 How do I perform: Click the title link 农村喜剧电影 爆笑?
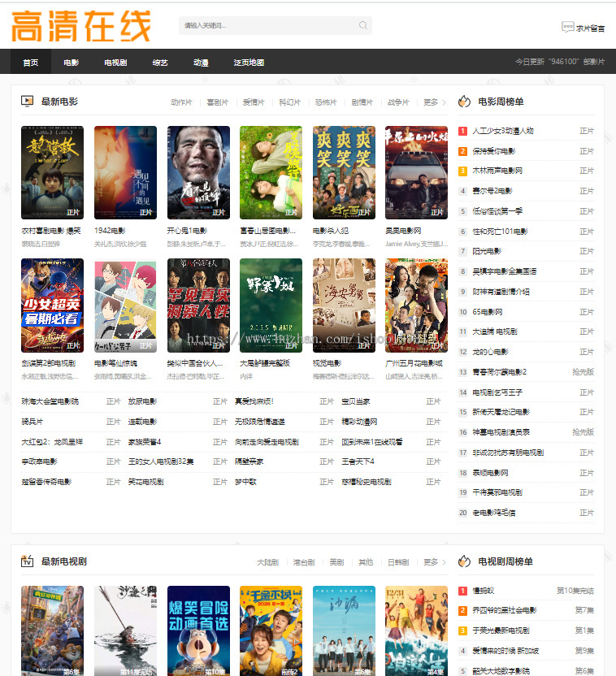pyautogui.click(x=51, y=231)
